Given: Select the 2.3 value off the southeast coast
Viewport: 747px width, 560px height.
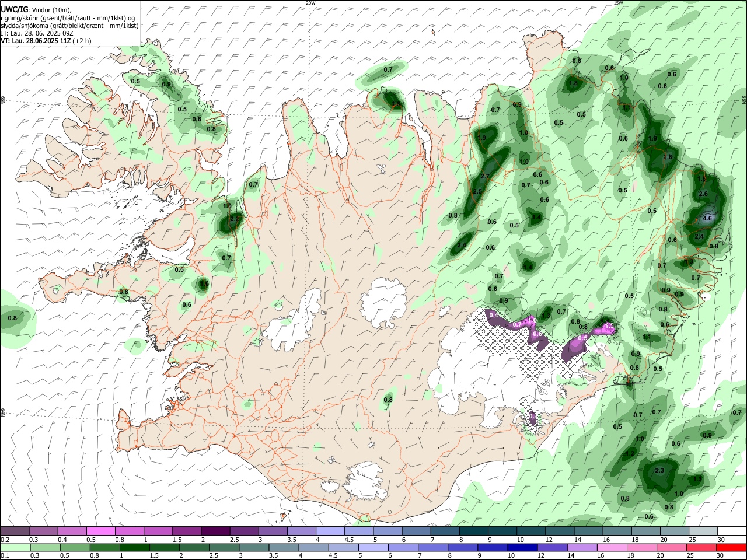Looking at the screenshot, I should pos(660,471).
